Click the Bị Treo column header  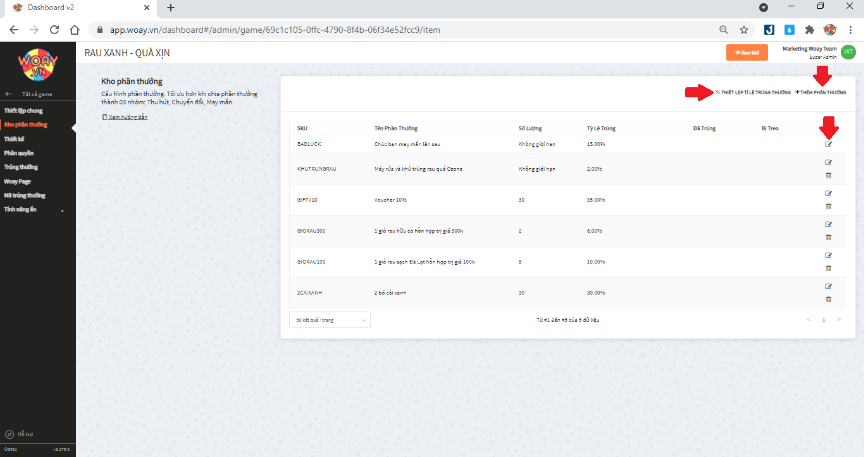pyautogui.click(x=770, y=128)
